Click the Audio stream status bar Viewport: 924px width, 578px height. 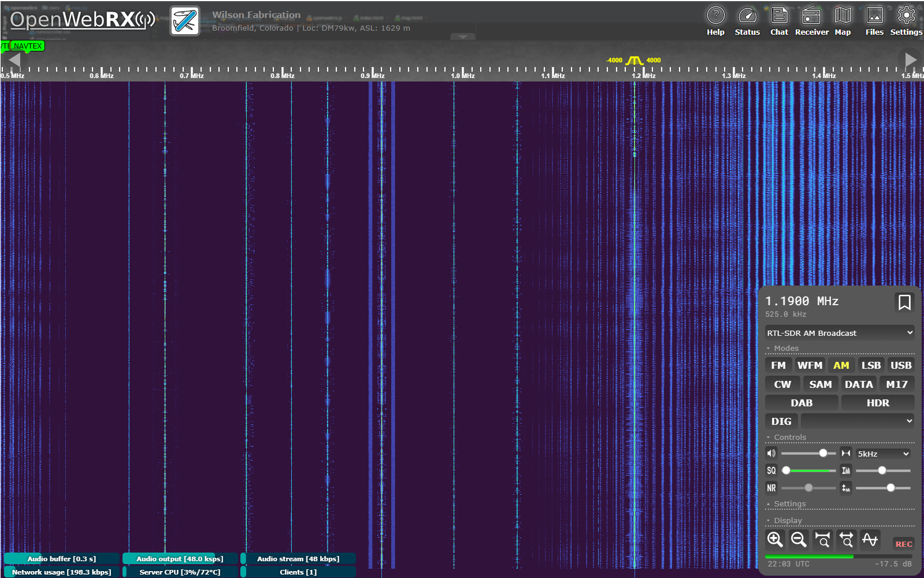[298, 558]
